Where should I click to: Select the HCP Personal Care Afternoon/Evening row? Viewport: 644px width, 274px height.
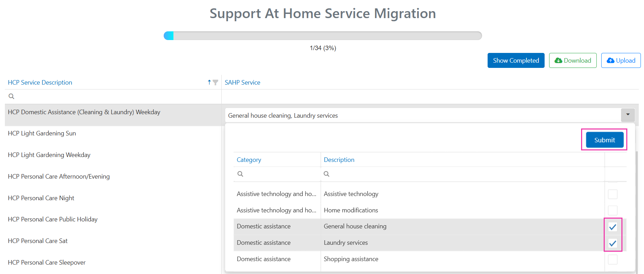tap(113, 177)
